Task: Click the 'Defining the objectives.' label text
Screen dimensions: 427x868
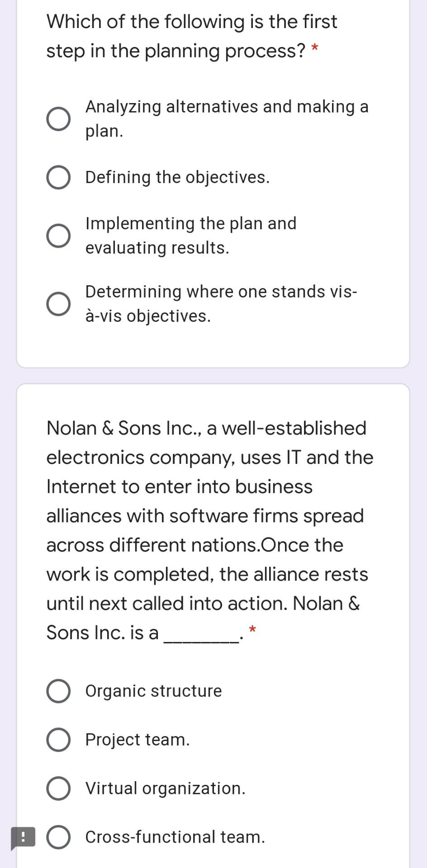Action: pyautogui.click(x=178, y=177)
